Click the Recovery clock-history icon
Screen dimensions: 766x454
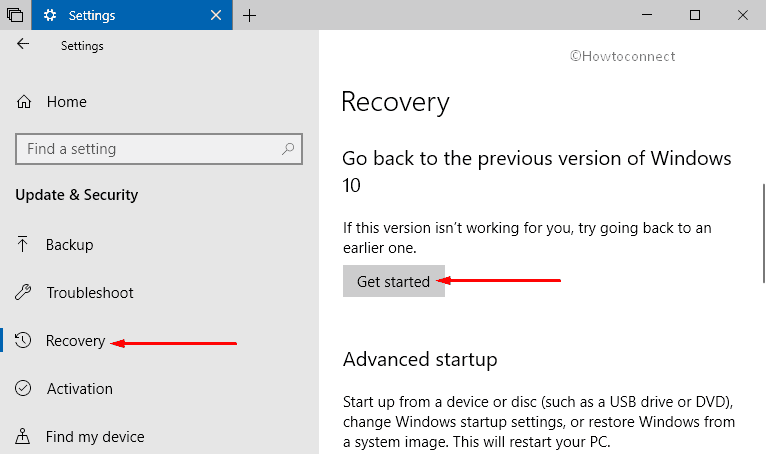click(x=23, y=340)
